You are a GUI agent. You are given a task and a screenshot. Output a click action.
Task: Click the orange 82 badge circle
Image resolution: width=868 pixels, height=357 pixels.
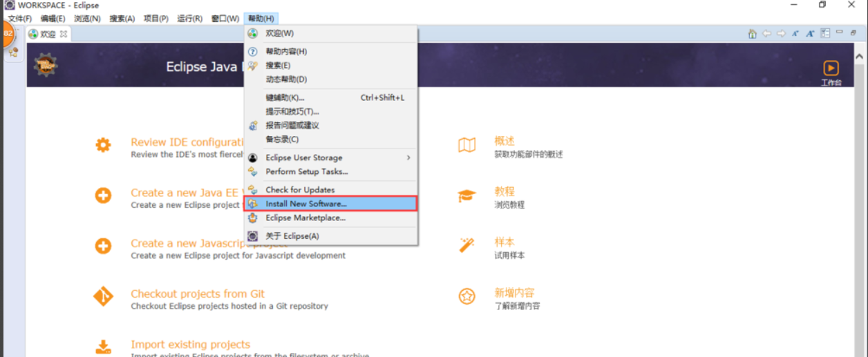(7, 34)
